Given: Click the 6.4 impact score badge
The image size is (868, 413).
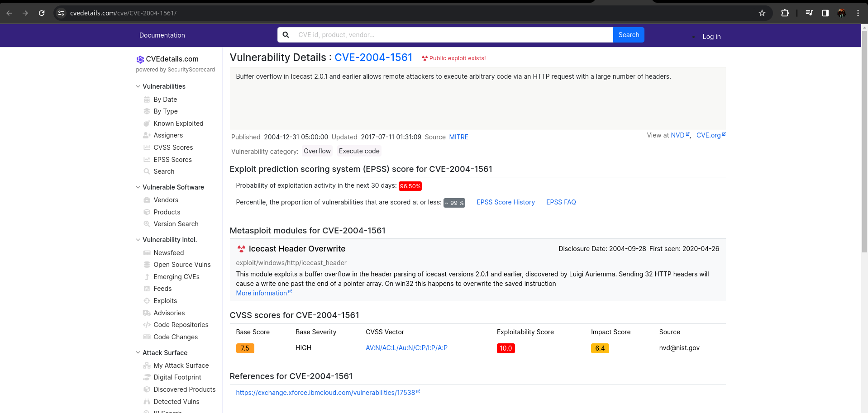Looking at the screenshot, I should click(x=600, y=348).
